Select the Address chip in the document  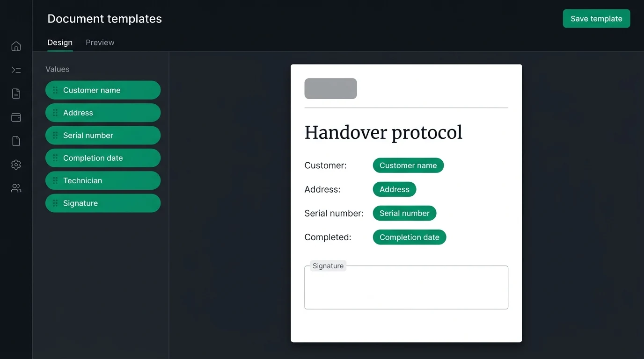(x=395, y=189)
